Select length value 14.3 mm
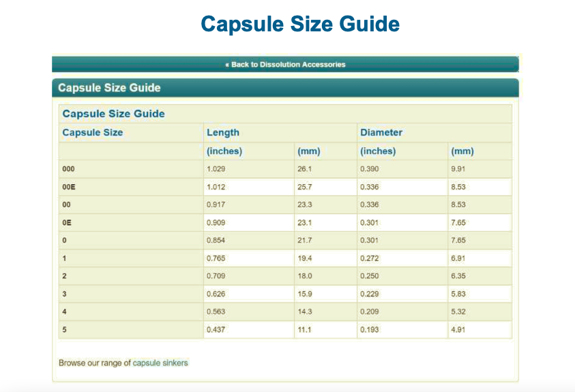The height and width of the screenshot is (392, 575). (304, 312)
